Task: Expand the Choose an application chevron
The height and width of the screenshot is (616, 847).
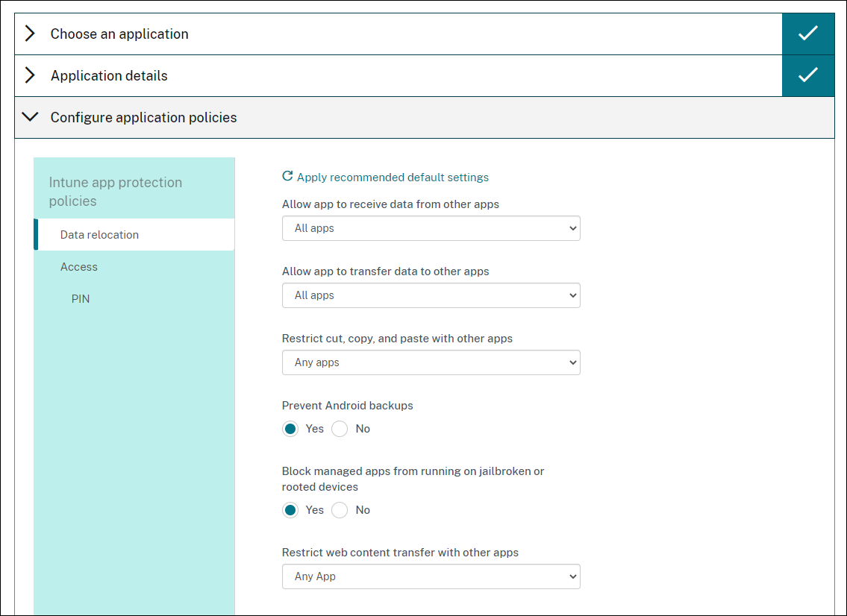Action: tap(30, 34)
